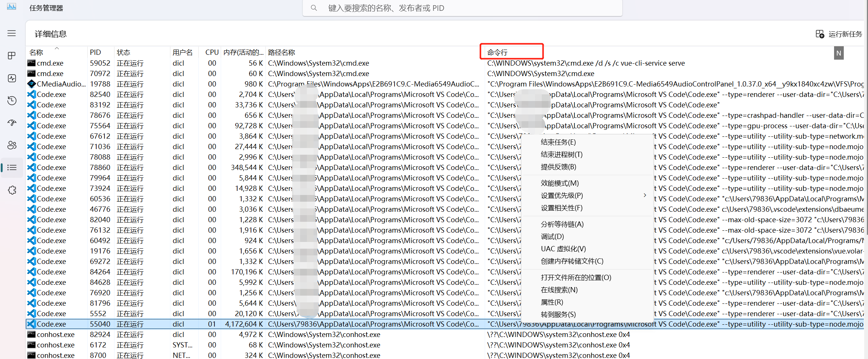This screenshot has width=868, height=359.
Task: Click the PID 19176 cell
Action: tap(100, 251)
